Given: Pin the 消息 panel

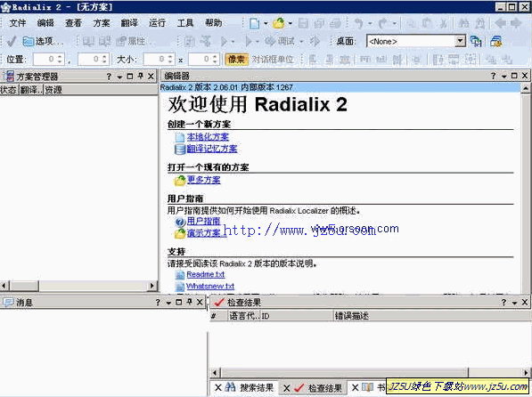Looking at the screenshot, I should [189, 302].
